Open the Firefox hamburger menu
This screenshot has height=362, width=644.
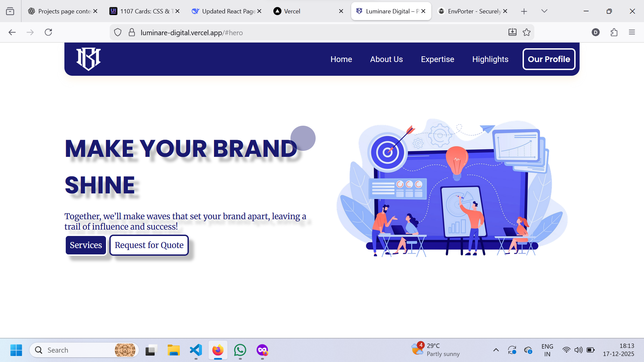(x=632, y=32)
